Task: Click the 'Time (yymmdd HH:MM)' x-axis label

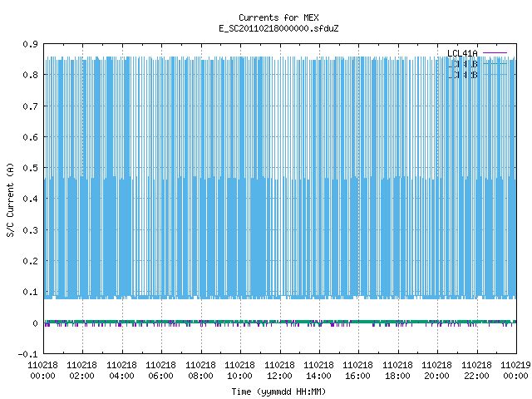Action: click(x=278, y=392)
